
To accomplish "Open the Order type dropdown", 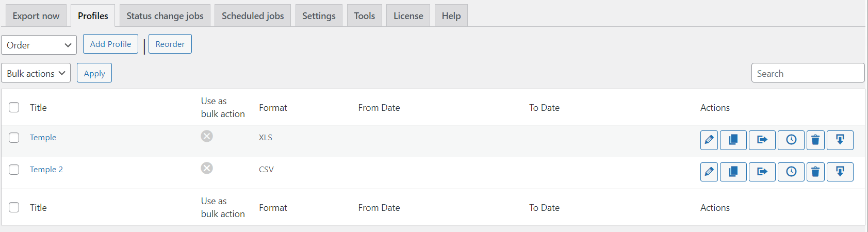I will point(39,45).
